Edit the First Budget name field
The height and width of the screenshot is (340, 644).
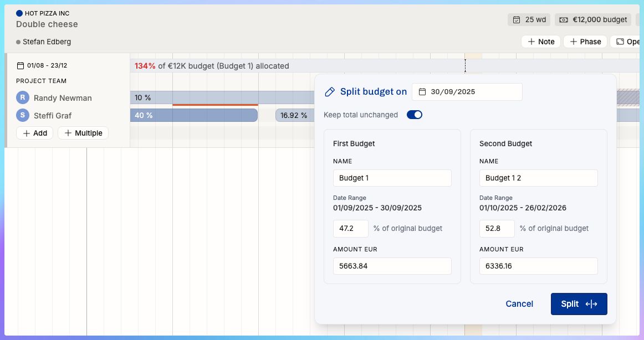pyautogui.click(x=392, y=178)
